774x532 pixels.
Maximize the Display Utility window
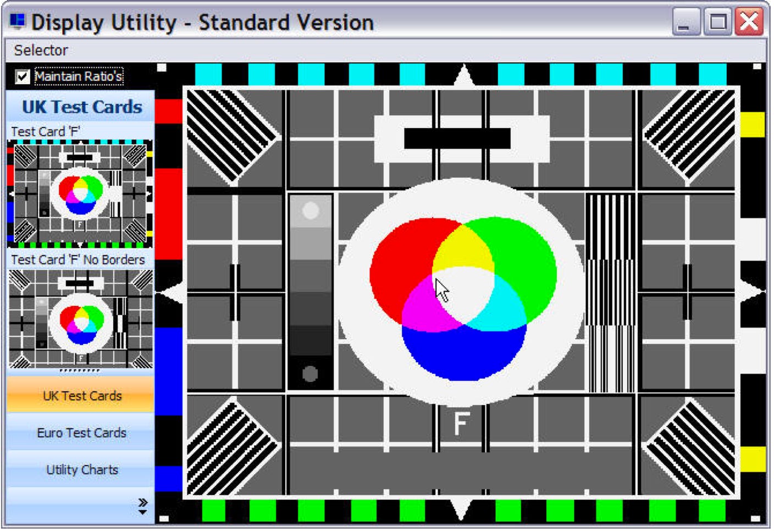717,22
